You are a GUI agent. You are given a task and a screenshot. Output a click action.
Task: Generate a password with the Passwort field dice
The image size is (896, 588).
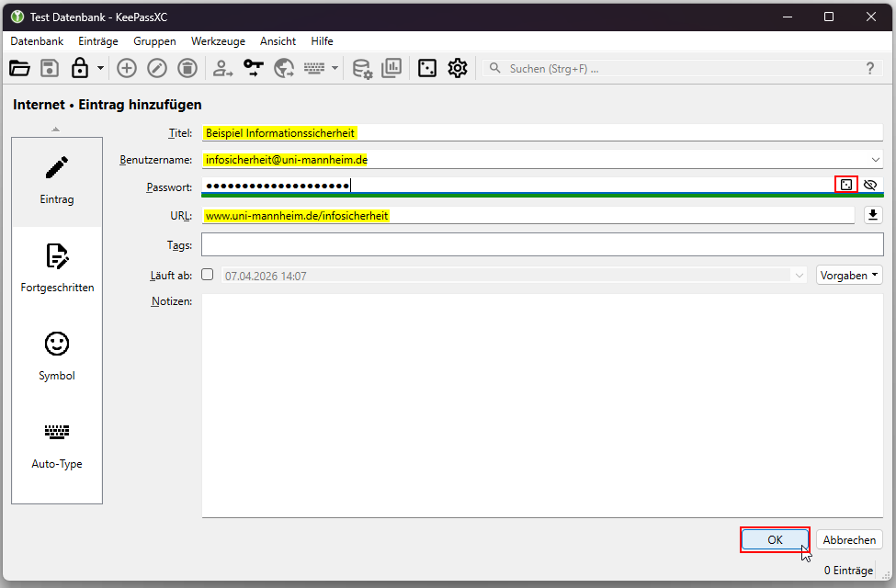pyautogui.click(x=846, y=185)
